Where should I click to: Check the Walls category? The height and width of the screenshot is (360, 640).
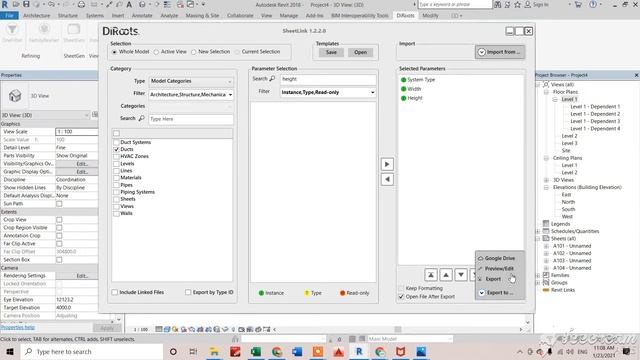pos(116,213)
